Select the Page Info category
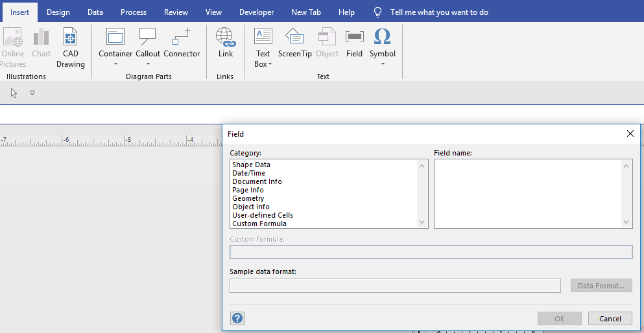The width and height of the screenshot is (644, 333). pyautogui.click(x=248, y=190)
